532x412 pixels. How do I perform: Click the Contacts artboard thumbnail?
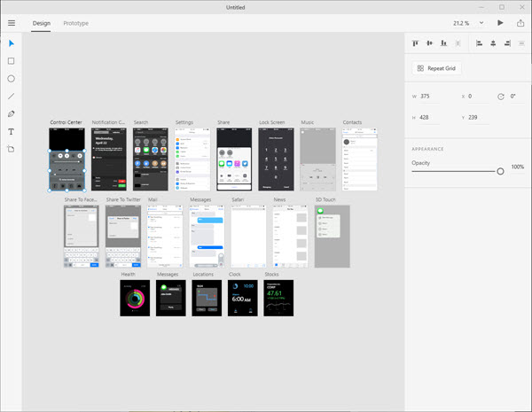pos(360,159)
